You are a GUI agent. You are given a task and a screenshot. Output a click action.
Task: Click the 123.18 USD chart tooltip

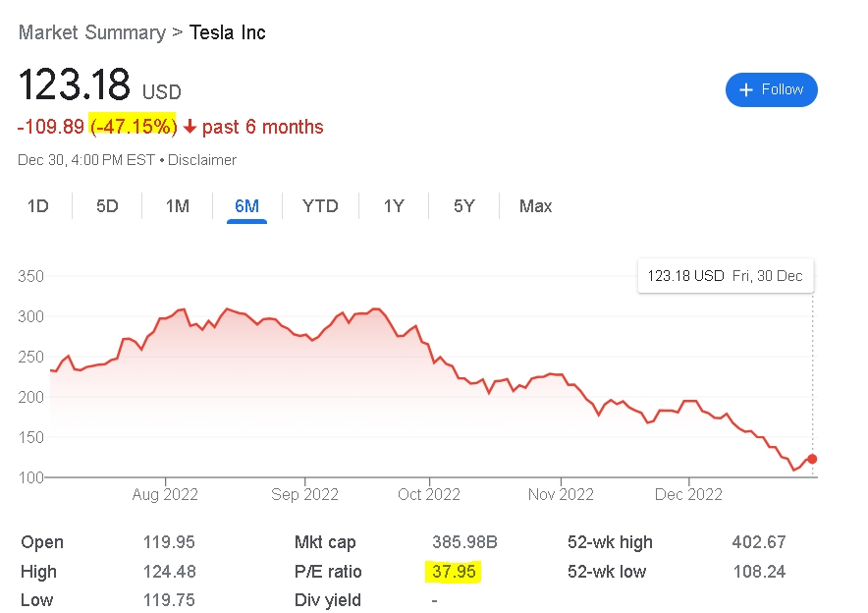[726, 276]
